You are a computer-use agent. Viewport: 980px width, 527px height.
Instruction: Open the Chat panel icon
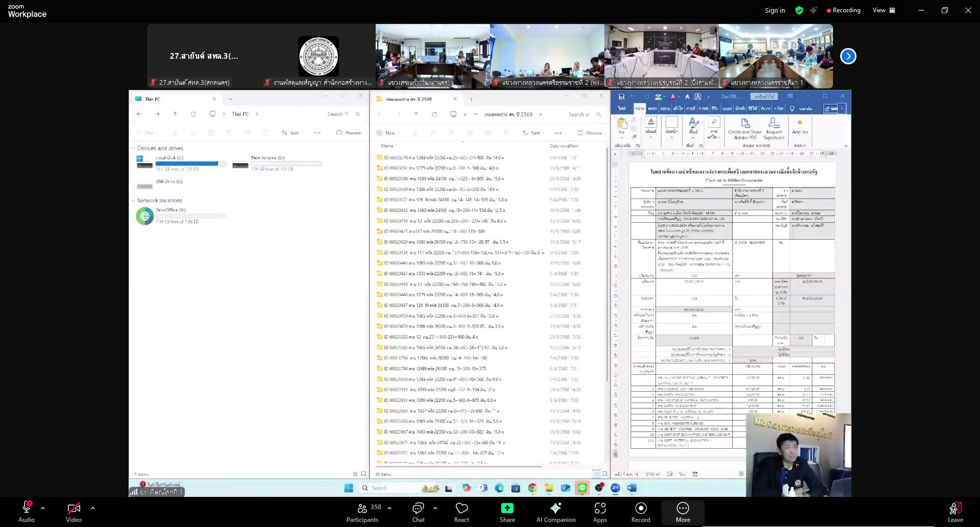418,509
